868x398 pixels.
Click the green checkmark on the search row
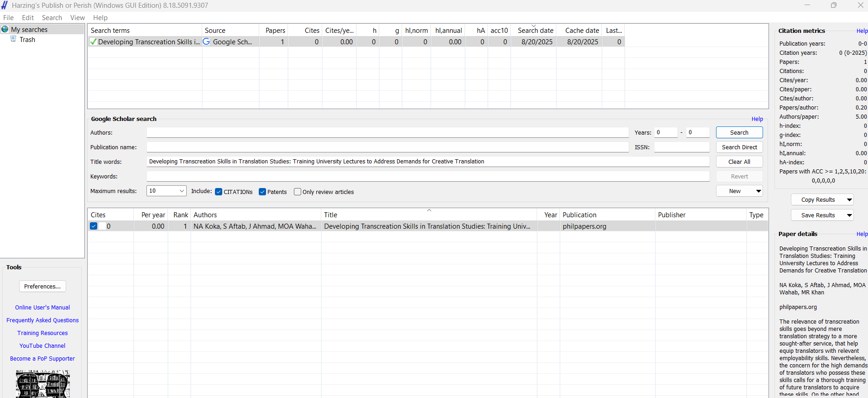click(93, 42)
